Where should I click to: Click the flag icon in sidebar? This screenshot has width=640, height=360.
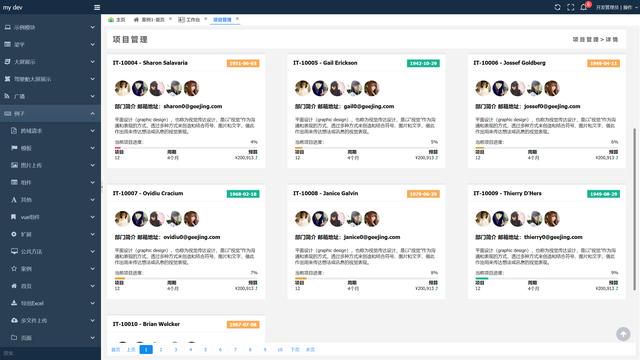14,148
